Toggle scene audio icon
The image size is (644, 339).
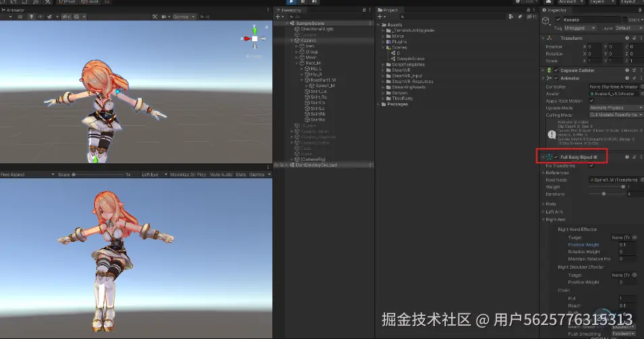pyautogui.click(x=40, y=17)
